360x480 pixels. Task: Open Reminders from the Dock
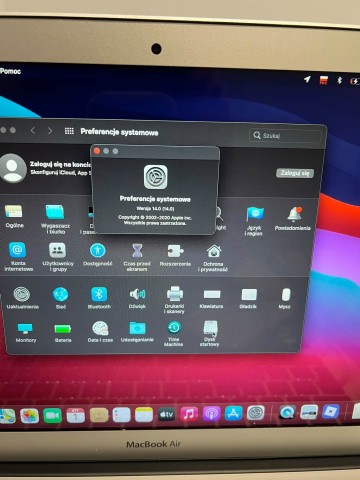point(121,415)
